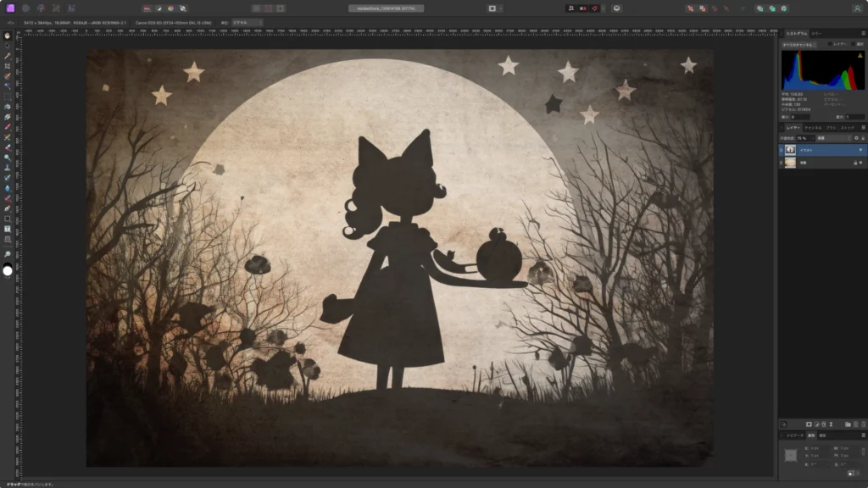Select the Zoom tool
Image resolution: width=868 pixels, height=488 pixels.
point(8,254)
